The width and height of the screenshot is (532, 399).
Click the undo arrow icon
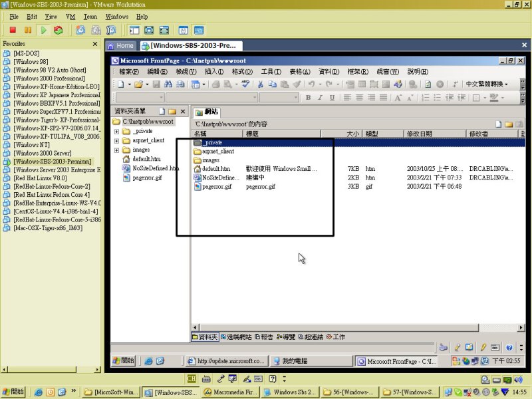[311, 84]
